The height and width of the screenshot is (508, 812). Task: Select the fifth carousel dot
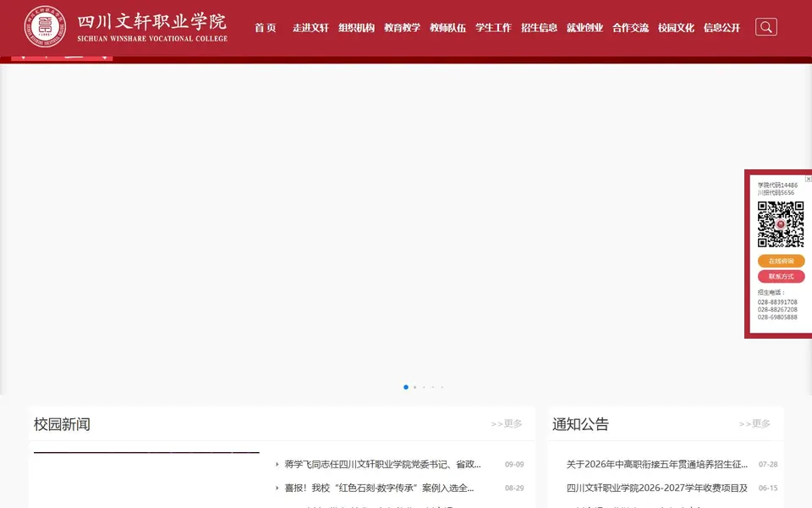(x=442, y=387)
